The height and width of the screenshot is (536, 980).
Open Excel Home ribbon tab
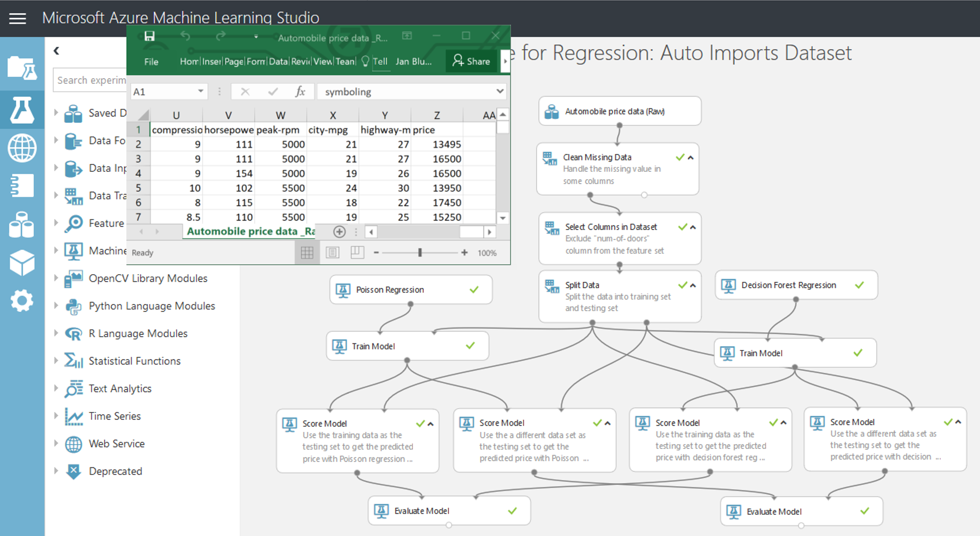coord(189,62)
